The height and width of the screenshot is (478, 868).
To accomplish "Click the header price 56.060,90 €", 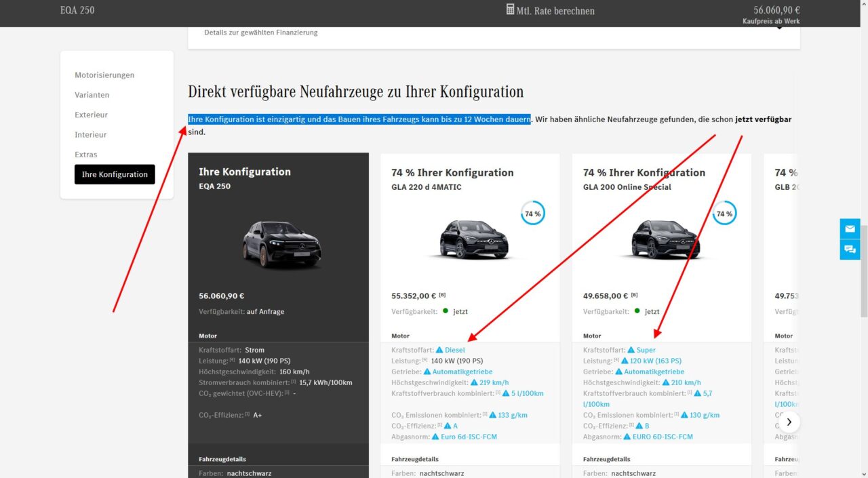I will coord(776,9).
